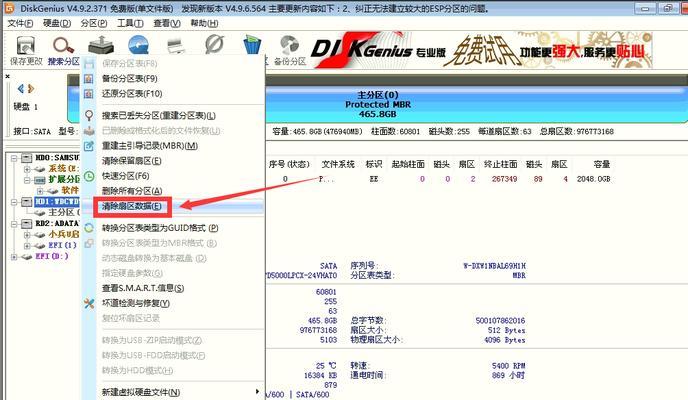Click the wrench icon beside 坏道检测与修复
This screenshot has width=688, height=400.
[89, 303]
